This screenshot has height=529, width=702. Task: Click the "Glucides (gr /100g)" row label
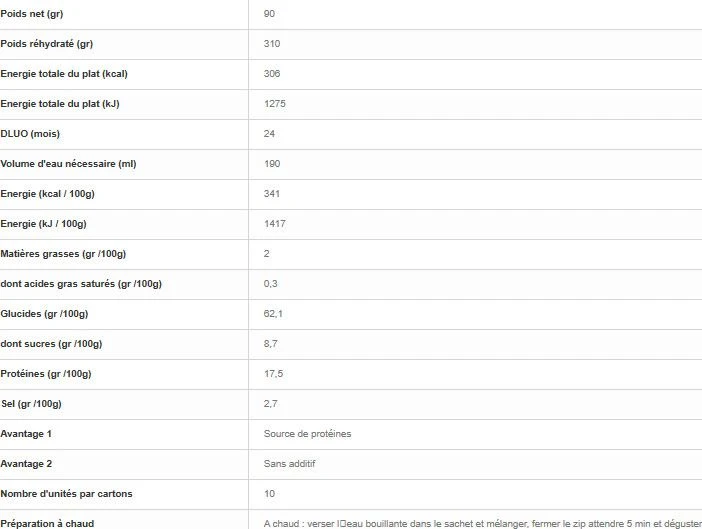click(x=45, y=314)
